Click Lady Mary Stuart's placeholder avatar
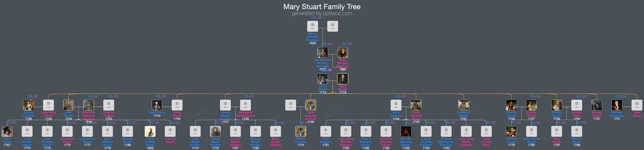 (48, 105)
